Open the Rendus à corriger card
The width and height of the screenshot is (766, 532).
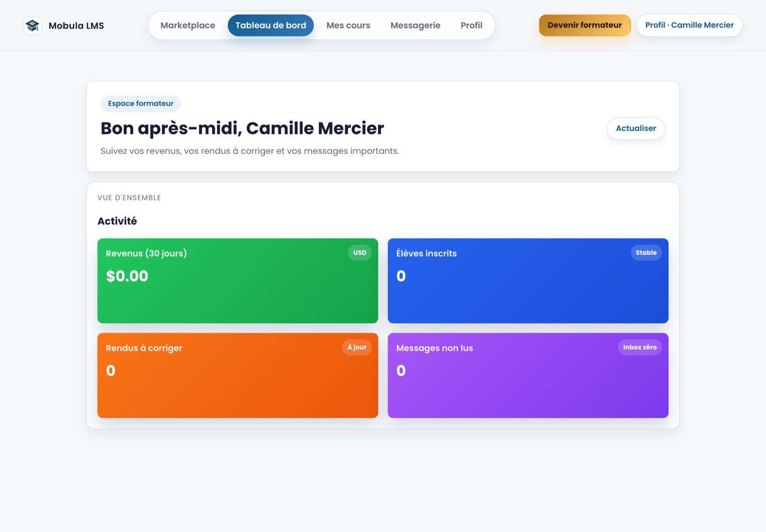[237, 375]
